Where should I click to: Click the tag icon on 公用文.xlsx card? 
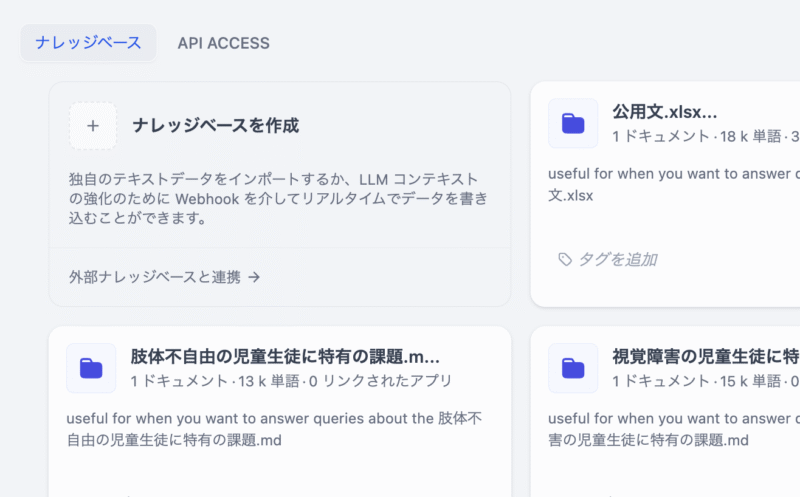point(565,260)
